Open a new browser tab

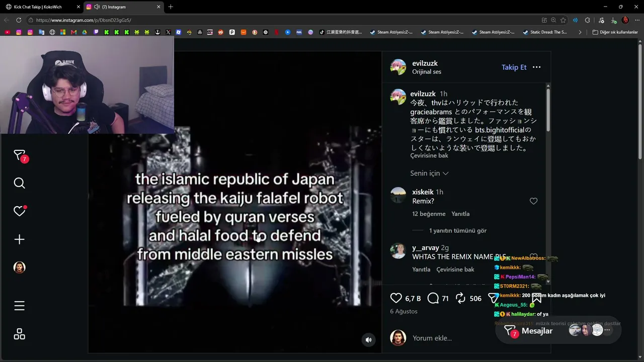pos(171,7)
